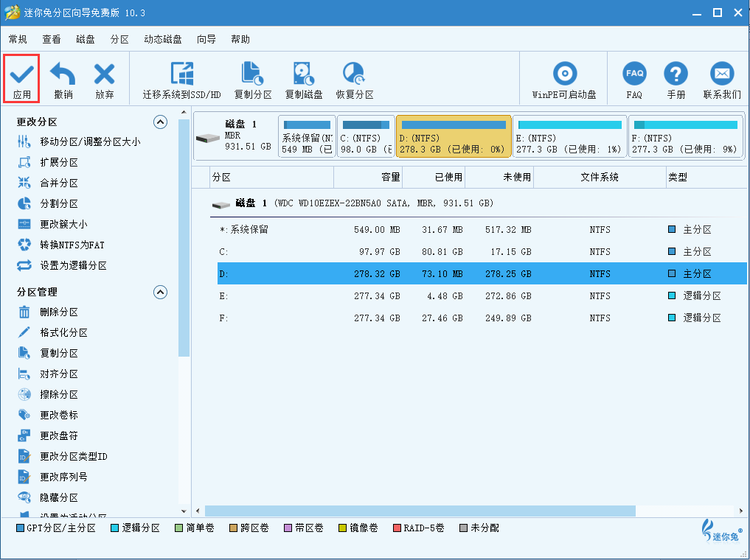This screenshot has height=560, width=750.
Task: Open the 分区 menu
Action: [119, 39]
